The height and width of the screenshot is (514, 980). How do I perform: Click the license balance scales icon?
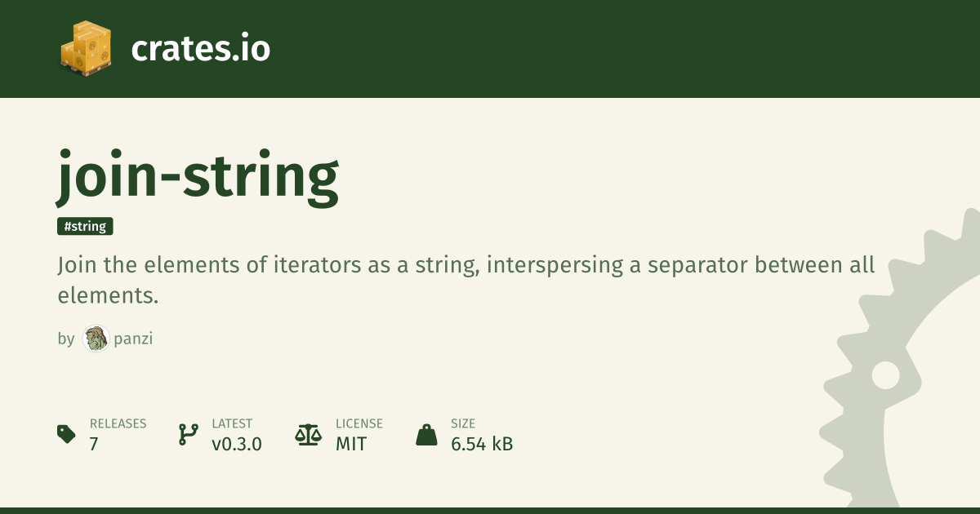pos(309,434)
